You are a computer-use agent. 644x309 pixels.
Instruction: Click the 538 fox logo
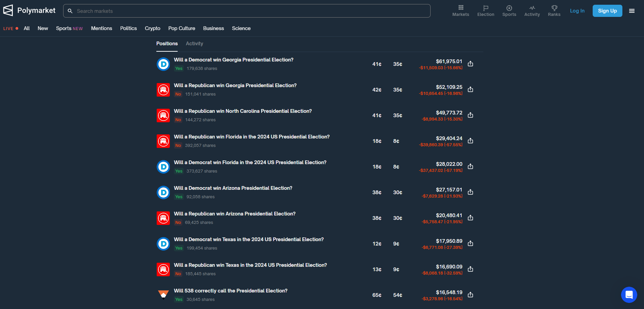point(163,295)
